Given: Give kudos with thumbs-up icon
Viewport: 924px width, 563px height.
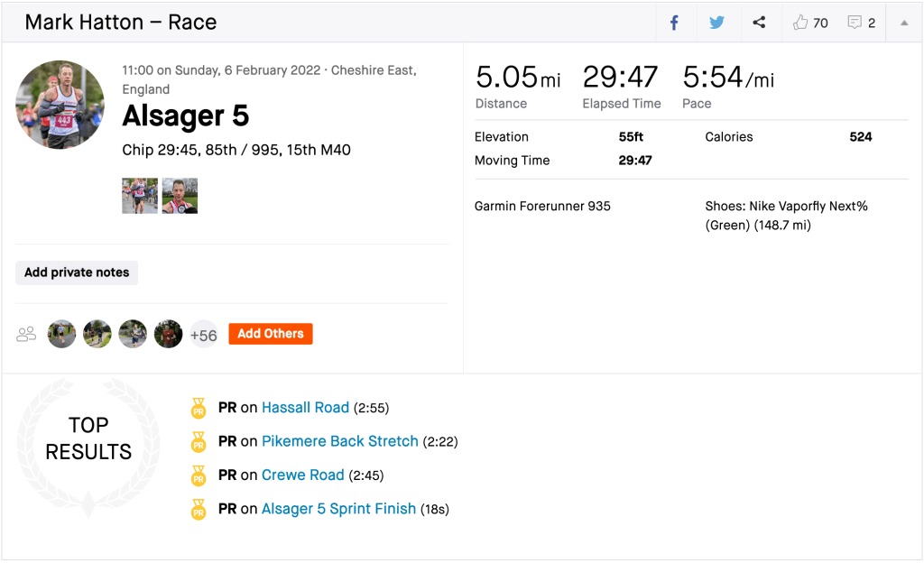Looking at the screenshot, I should click(x=800, y=23).
